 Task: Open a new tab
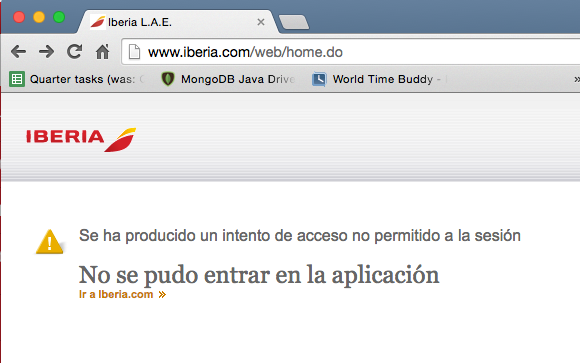pyautogui.click(x=294, y=22)
